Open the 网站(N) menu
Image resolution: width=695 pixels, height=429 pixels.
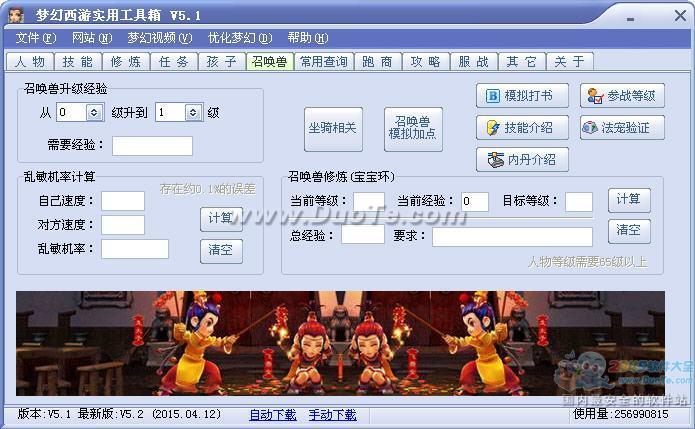pos(92,38)
